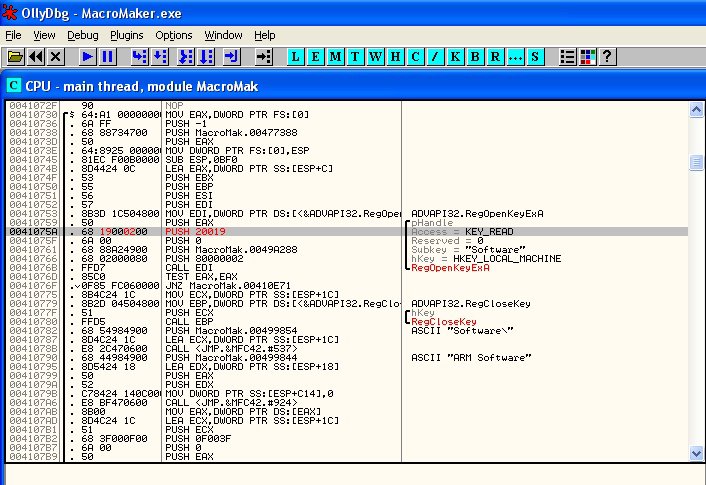Click CALL <JMP.&MFC42.#537> instruction
This screenshot has height=485, width=706.
tap(231, 349)
